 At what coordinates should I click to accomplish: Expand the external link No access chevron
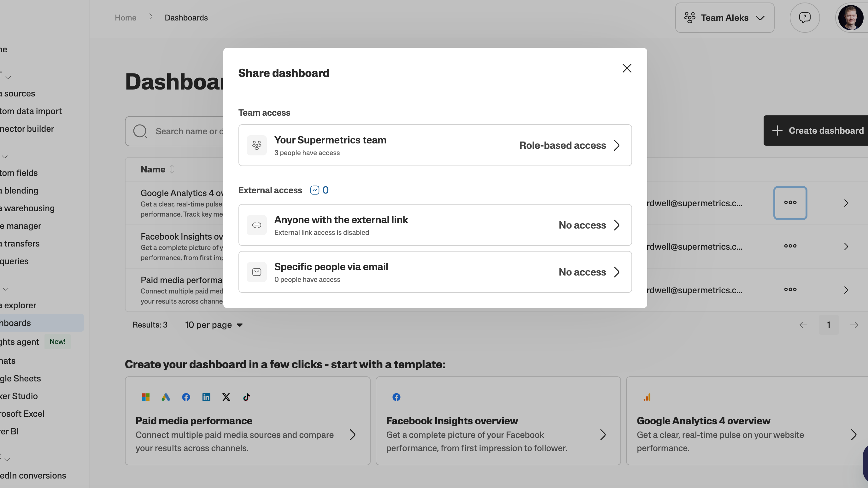point(617,225)
